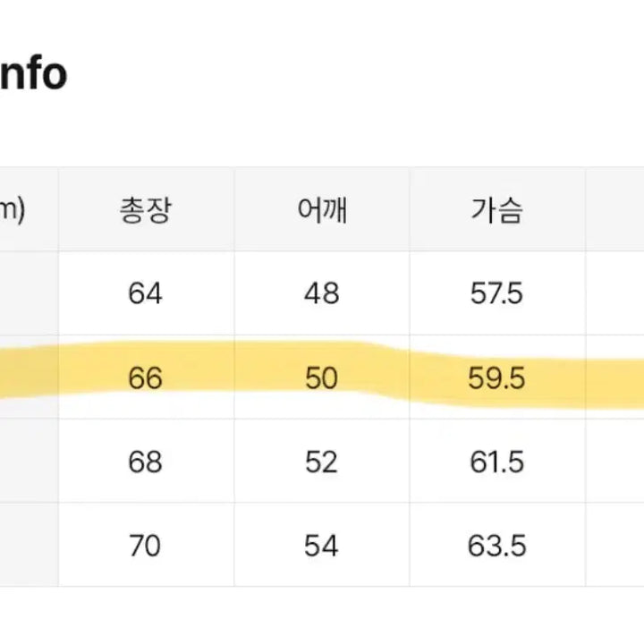The width and height of the screenshot is (644, 644).
Task: Select the 가슴 value 61.5
Action: tap(496, 462)
